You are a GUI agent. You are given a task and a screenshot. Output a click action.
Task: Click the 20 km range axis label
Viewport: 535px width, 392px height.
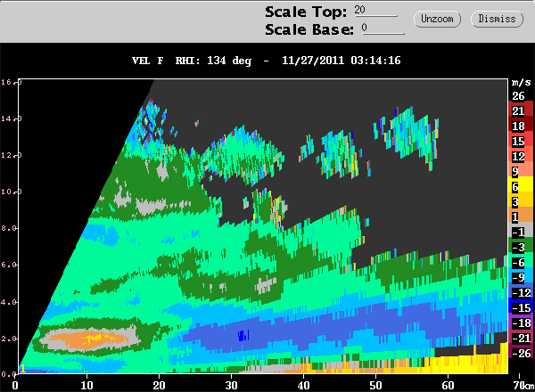159,386
